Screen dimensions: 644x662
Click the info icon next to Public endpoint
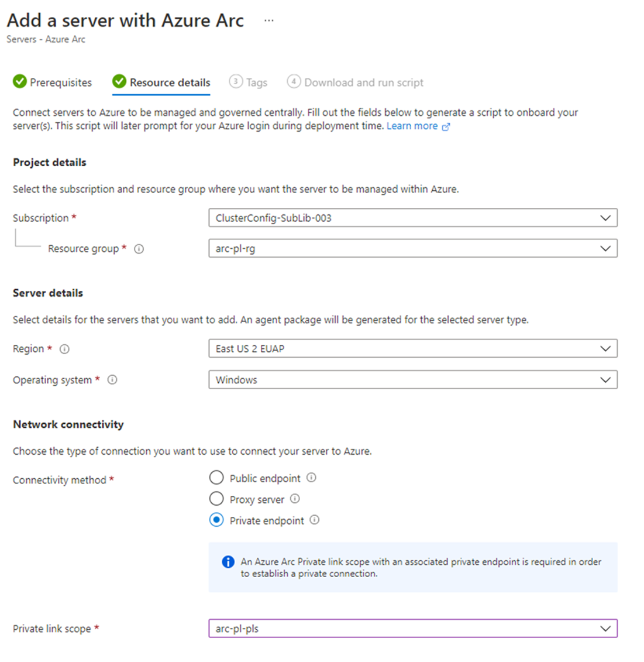pyautogui.click(x=311, y=478)
